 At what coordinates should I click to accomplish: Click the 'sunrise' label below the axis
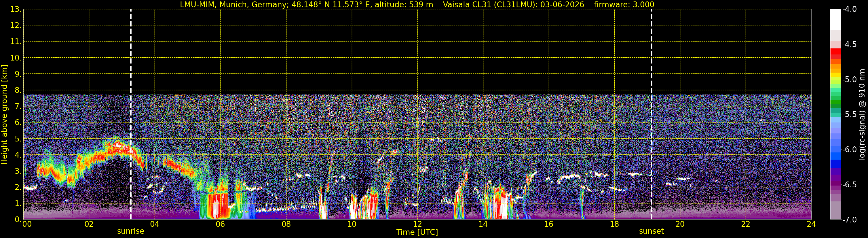[x=131, y=231]
